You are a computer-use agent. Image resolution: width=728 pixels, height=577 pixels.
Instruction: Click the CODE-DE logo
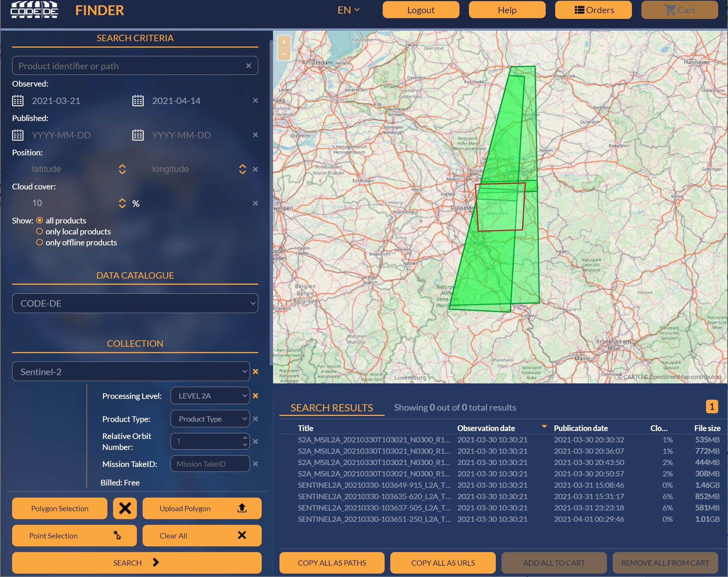[34, 10]
